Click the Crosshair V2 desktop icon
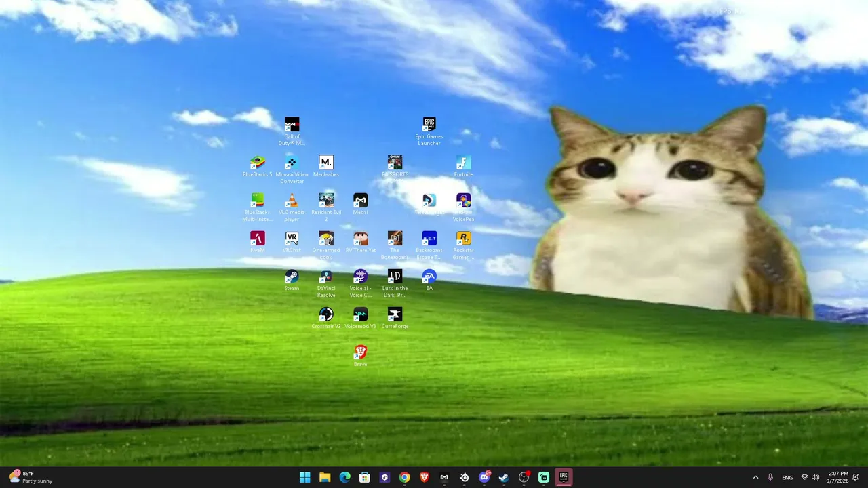Image resolution: width=868 pixels, height=488 pixels. tap(326, 319)
